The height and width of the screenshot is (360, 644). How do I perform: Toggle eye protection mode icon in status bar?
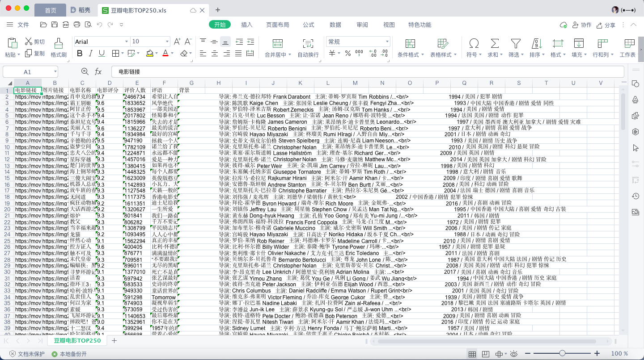514,354
